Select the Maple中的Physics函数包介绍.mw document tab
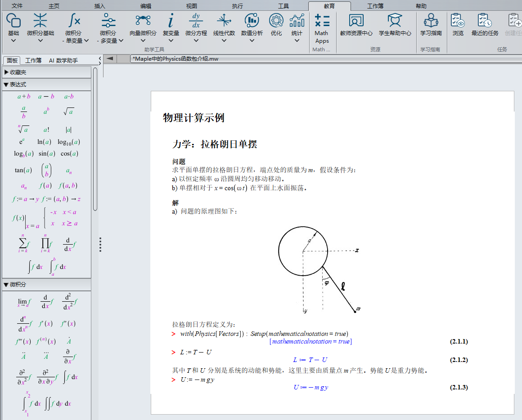The width and height of the screenshot is (522, 420). (x=175, y=59)
